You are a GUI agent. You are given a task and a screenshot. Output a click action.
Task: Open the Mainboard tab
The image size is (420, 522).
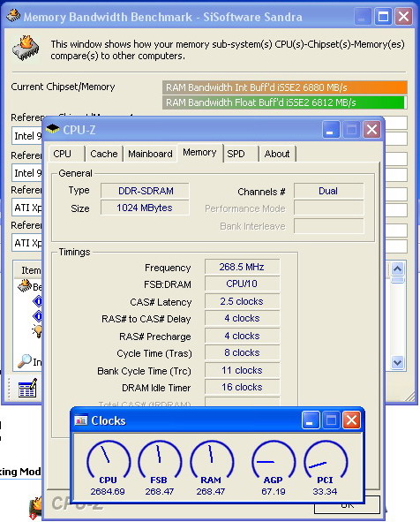tap(150, 154)
